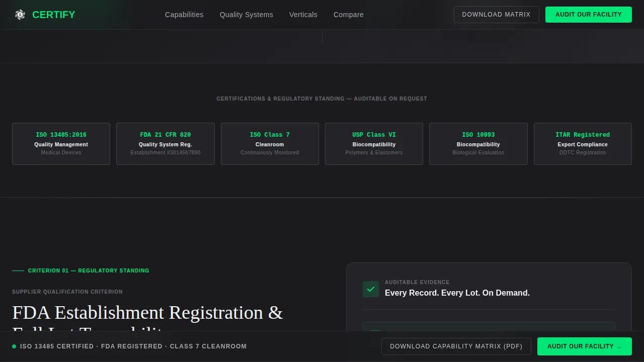This screenshot has width=644, height=362.
Task: Select the Compare nav item
Action: pyautogui.click(x=348, y=15)
